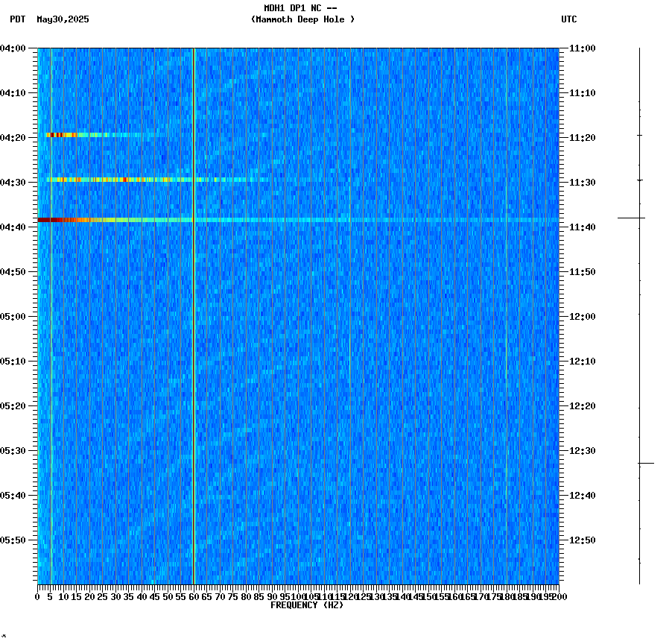
Task: Click the UTC timezone label
Action: tap(569, 20)
